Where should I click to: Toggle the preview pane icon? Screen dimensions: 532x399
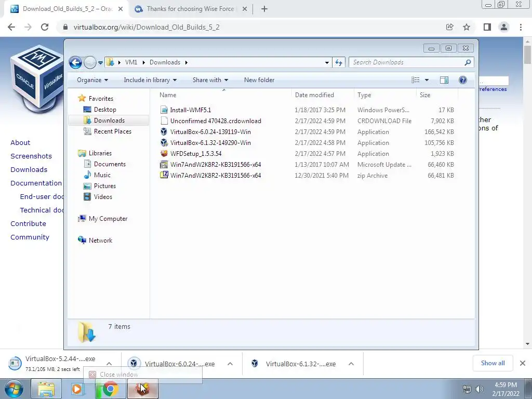click(x=444, y=80)
